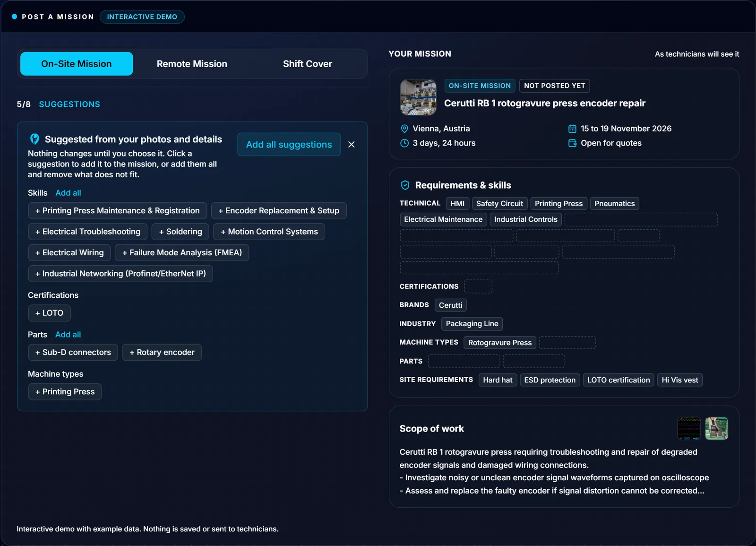Viewport: 756px width, 546px height.
Task: Add Industrial Networking (Profinet/EtherNet IP) skill
Action: pyautogui.click(x=120, y=274)
